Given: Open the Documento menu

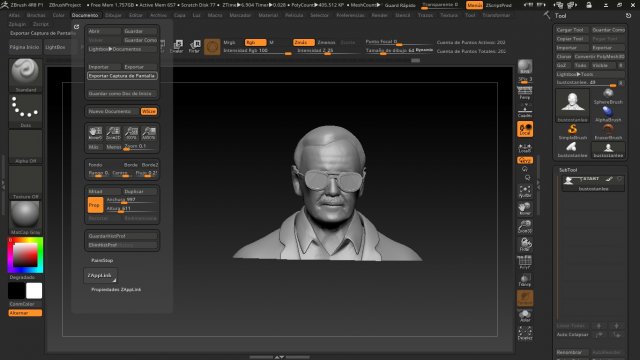Looking at the screenshot, I should click(85, 15).
